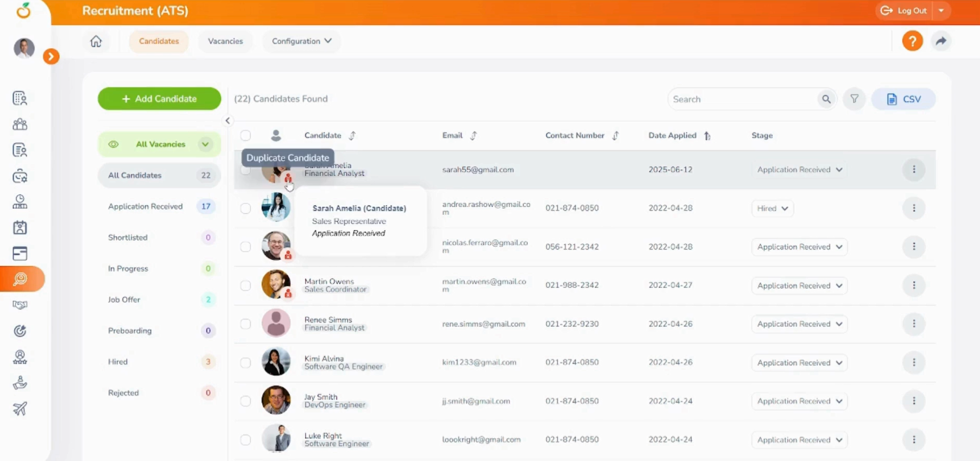The width and height of the screenshot is (980, 461).
Task: Change Kimi Alvina's stage dropdown
Action: point(799,363)
